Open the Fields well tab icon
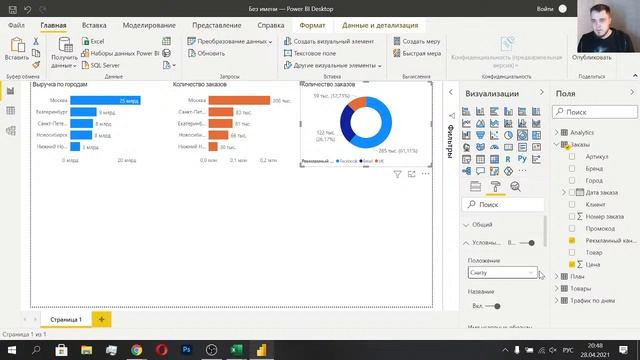640x360 pixels. click(476, 187)
